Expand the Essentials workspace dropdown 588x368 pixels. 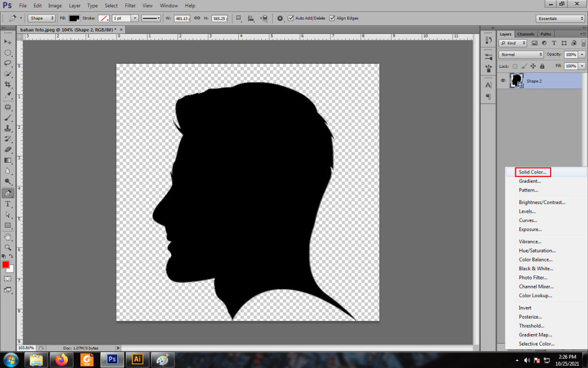click(560, 18)
